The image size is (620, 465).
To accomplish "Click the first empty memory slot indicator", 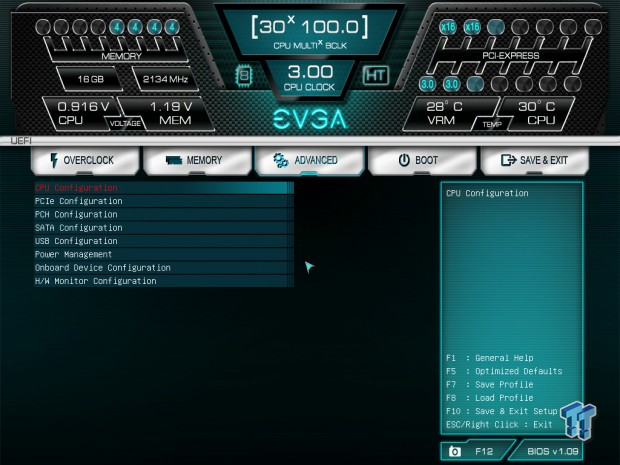I will [x=43, y=27].
